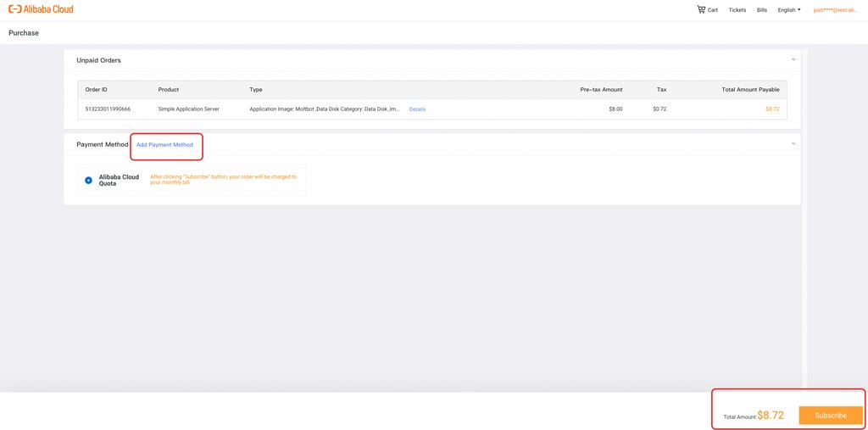
Task: Click the $8.72 Total Amount Payable cell
Action: click(771, 109)
